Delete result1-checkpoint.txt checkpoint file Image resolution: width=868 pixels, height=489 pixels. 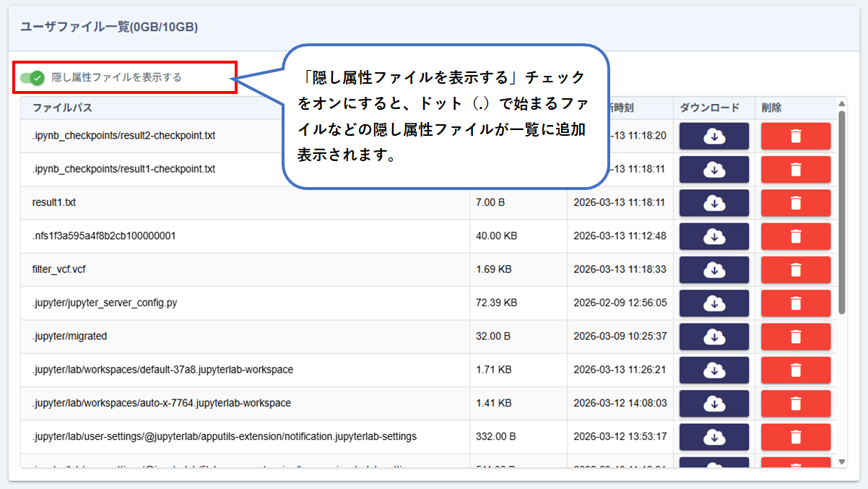pyautogui.click(x=795, y=170)
